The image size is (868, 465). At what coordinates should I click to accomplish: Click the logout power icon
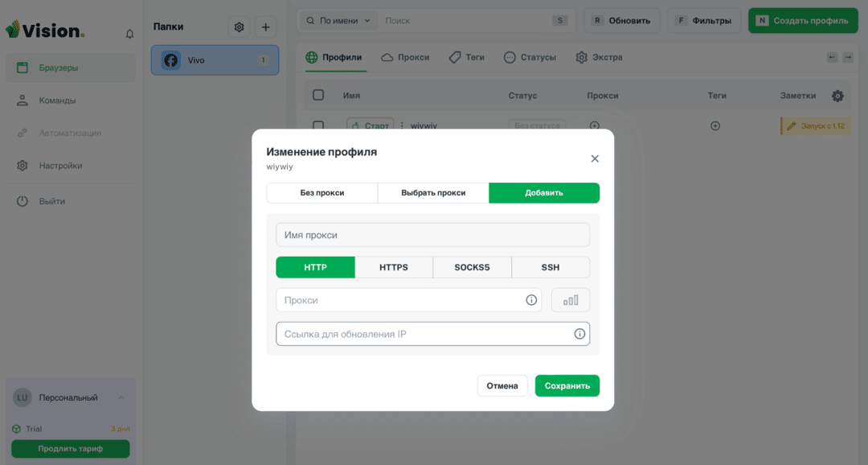tap(23, 201)
